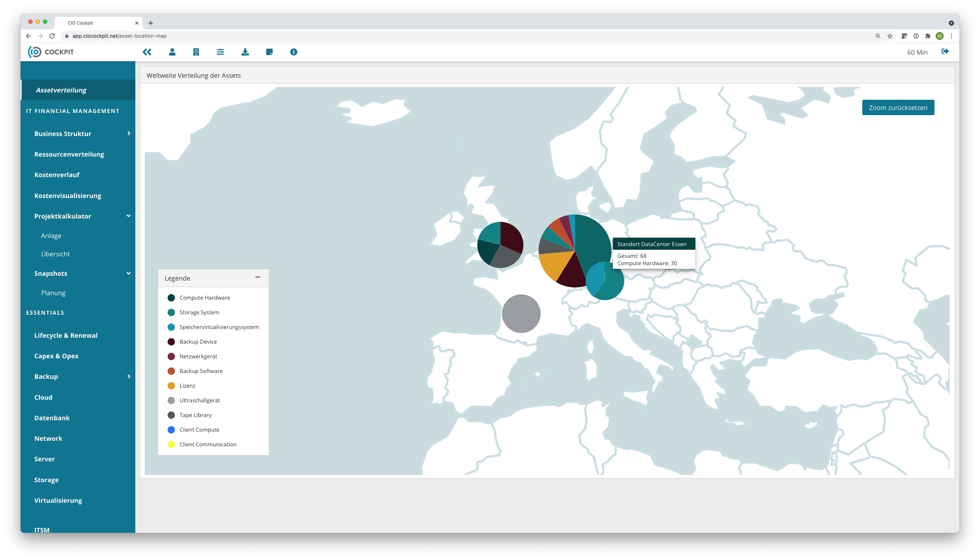This screenshot has height=560, width=980.
Task: Click the info circle icon
Action: point(293,52)
